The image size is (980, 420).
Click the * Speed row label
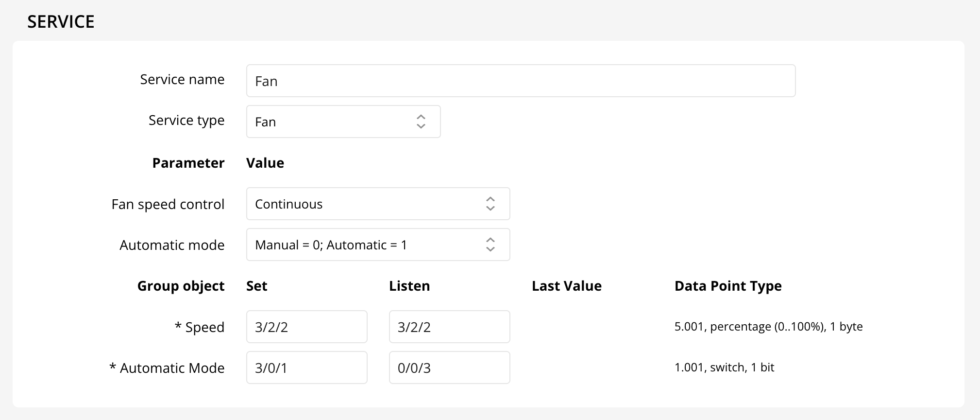[x=200, y=327]
